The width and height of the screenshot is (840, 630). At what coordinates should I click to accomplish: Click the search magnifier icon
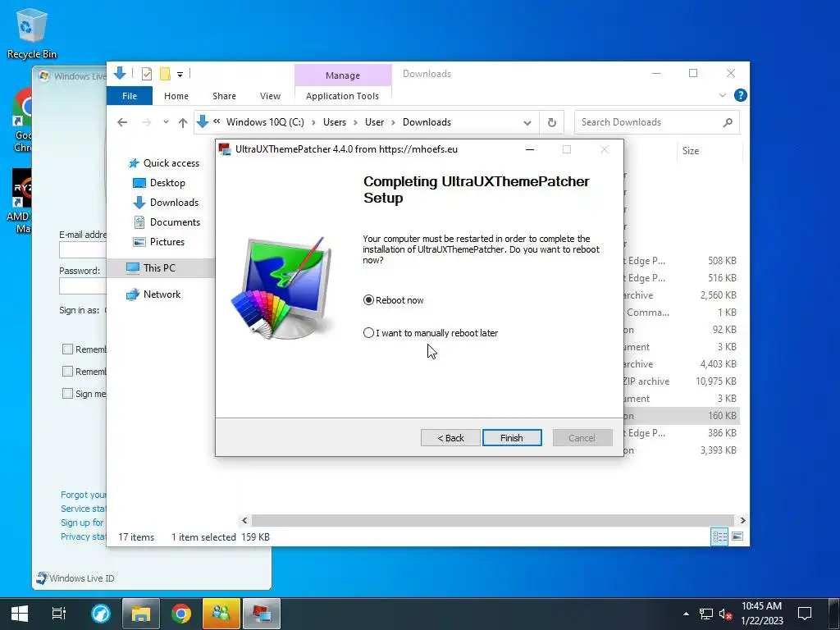point(728,122)
